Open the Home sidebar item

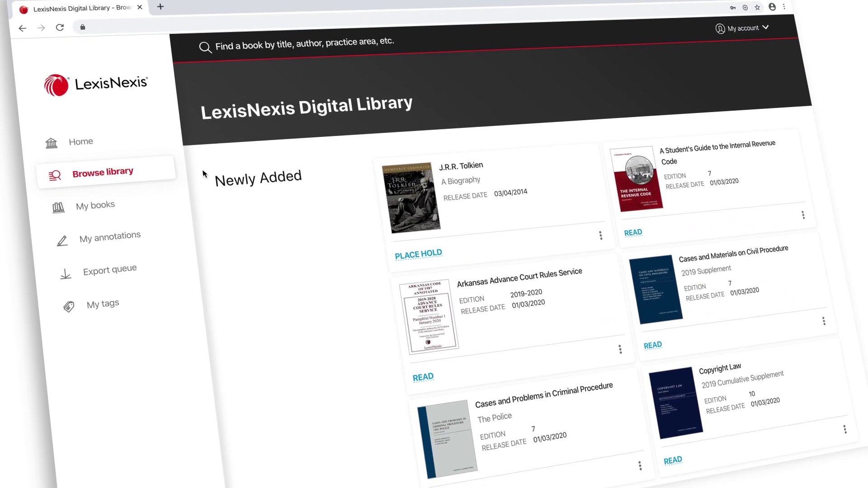tap(80, 142)
